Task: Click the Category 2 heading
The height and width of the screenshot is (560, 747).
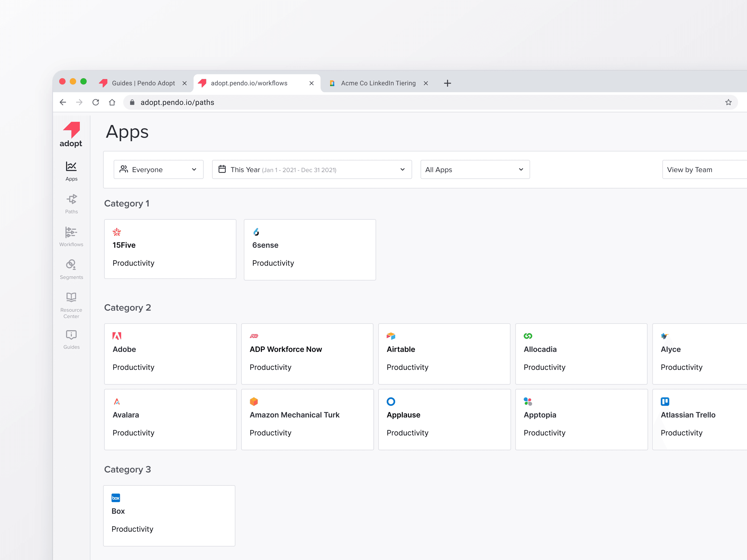Action: pyautogui.click(x=128, y=308)
